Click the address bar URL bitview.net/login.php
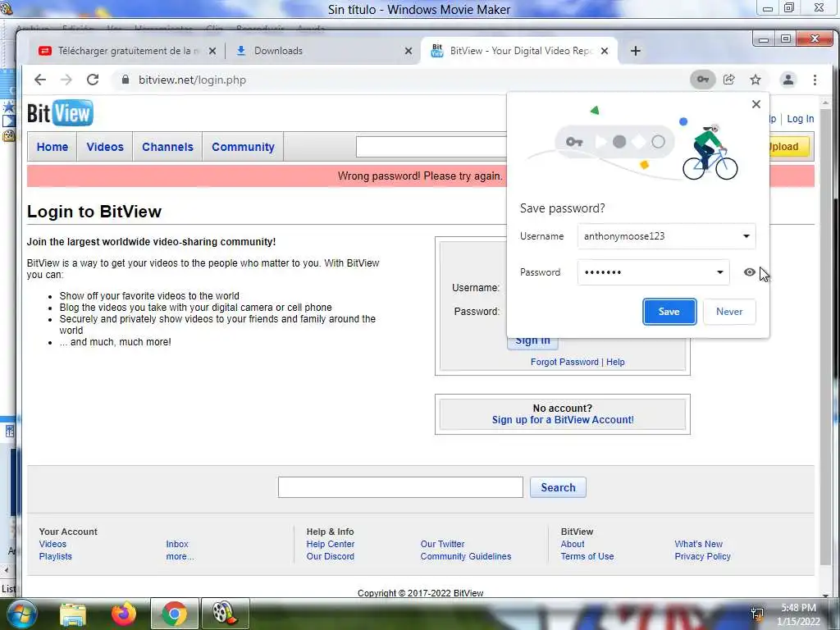 192,80
